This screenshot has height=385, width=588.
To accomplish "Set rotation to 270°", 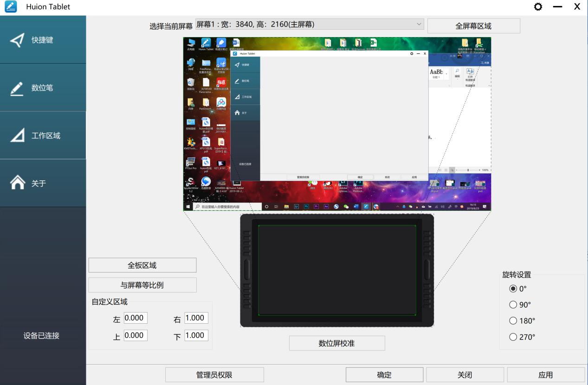I will coord(512,337).
